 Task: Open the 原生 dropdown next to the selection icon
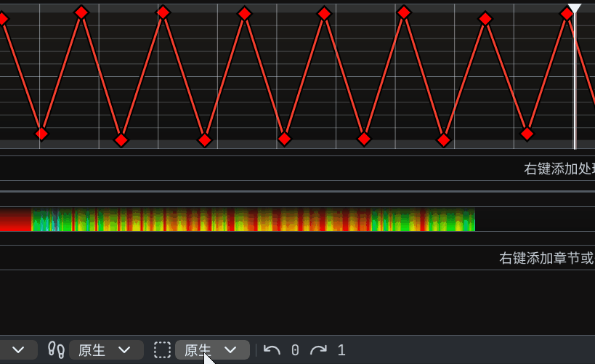pos(212,349)
